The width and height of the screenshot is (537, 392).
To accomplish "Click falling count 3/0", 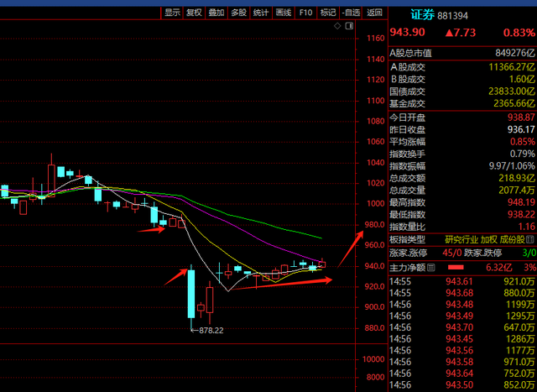I will point(529,253).
